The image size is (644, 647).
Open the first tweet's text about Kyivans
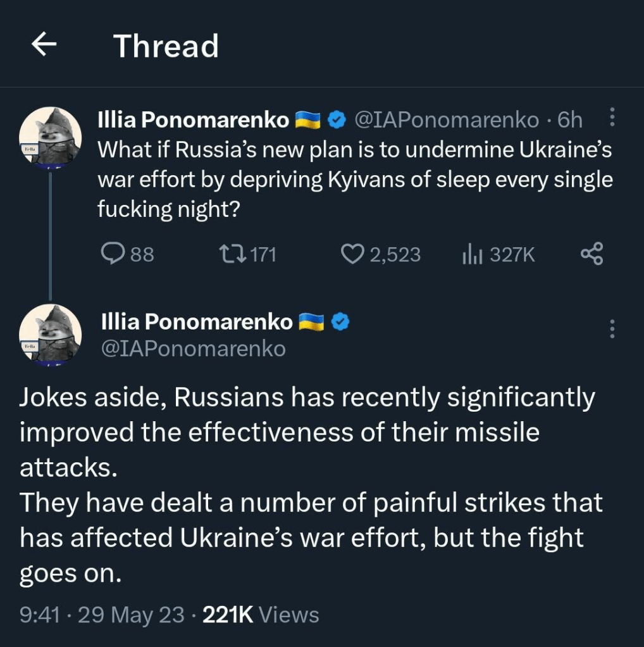[354, 179]
